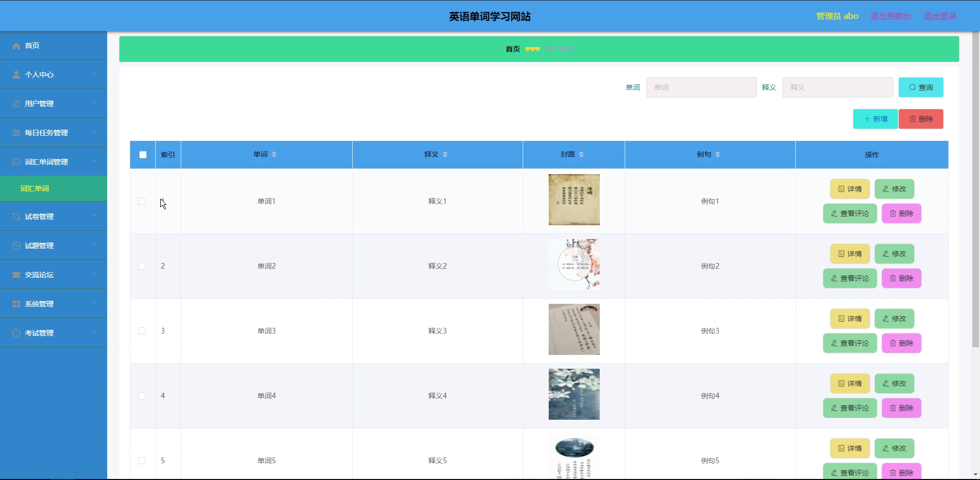
Task: Click the trash icon in top 删除 button
Action: (913, 119)
